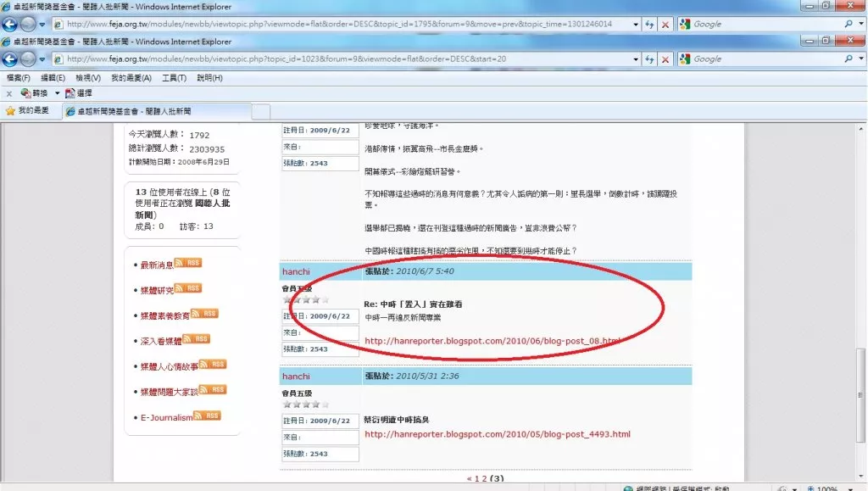The width and height of the screenshot is (868, 491).
Task: Click the page icon in the front address bar
Action: (x=58, y=59)
